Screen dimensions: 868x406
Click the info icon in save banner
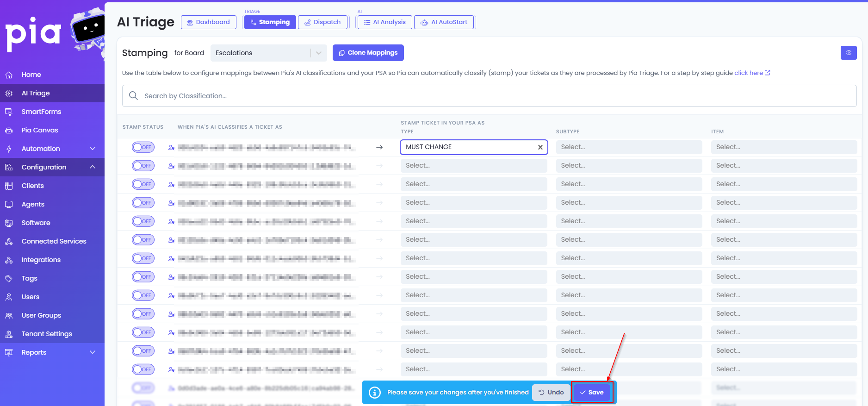click(x=375, y=393)
